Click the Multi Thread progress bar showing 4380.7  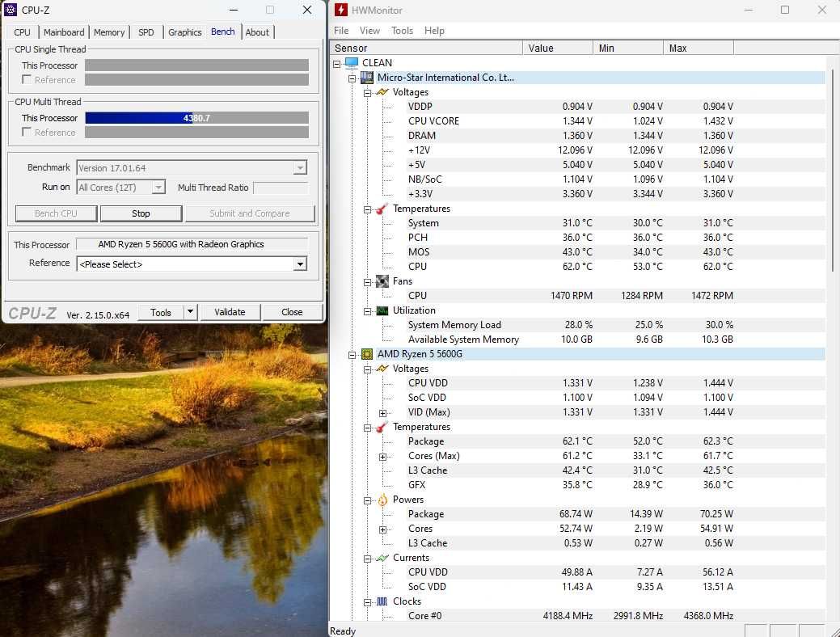[x=196, y=118]
